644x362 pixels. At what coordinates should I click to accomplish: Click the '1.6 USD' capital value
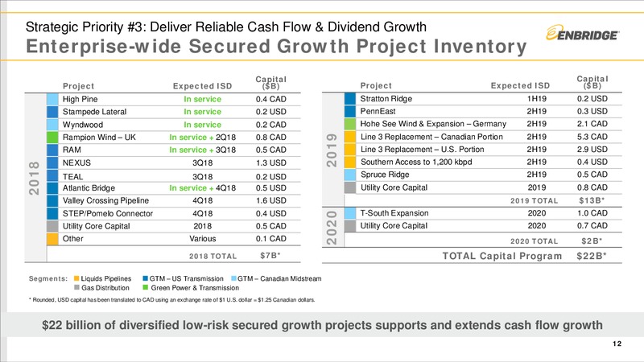271,200
